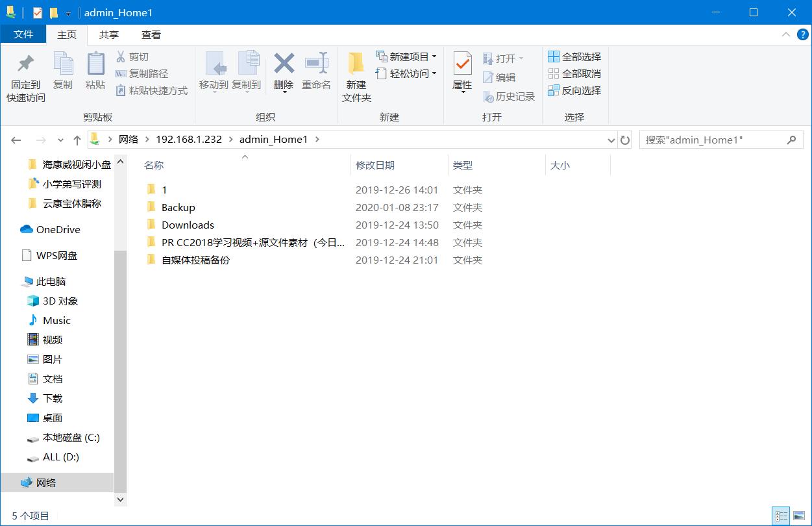Image resolution: width=812 pixels, height=526 pixels.
Task: Click the Paste (粘贴) icon
Action: click(95, 71)
